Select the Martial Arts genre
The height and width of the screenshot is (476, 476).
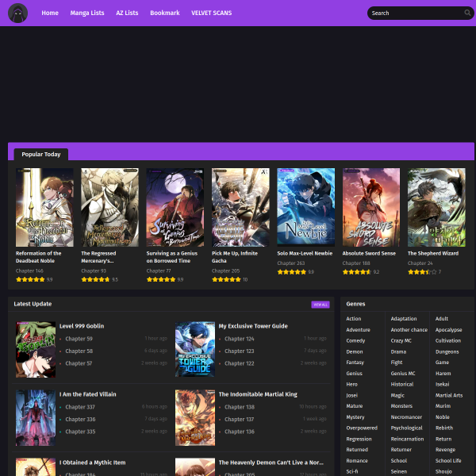coord(449,395)
